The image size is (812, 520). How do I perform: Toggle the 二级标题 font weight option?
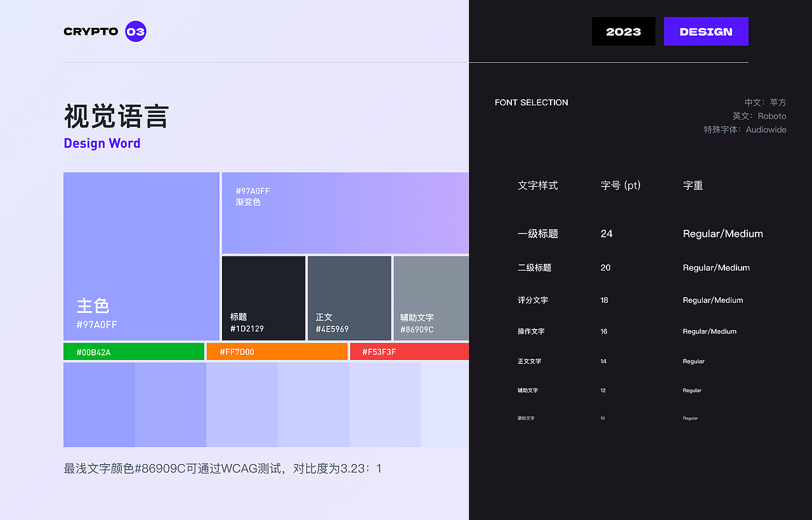point(716,267)
